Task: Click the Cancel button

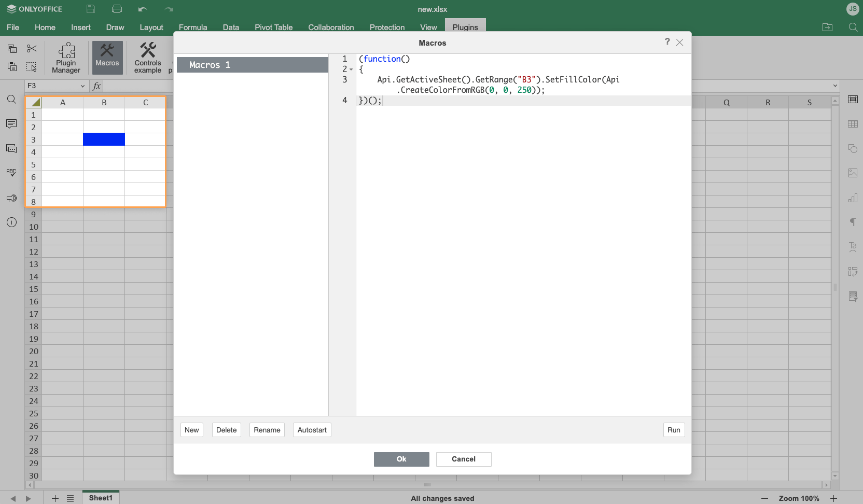Action: click(464, 459)
